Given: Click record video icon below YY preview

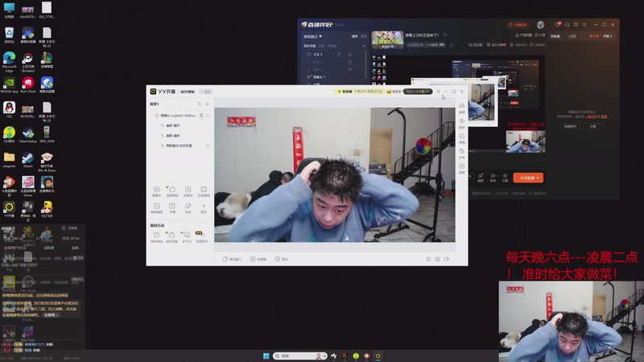Looking at the screenshot, I should (447, 259).
